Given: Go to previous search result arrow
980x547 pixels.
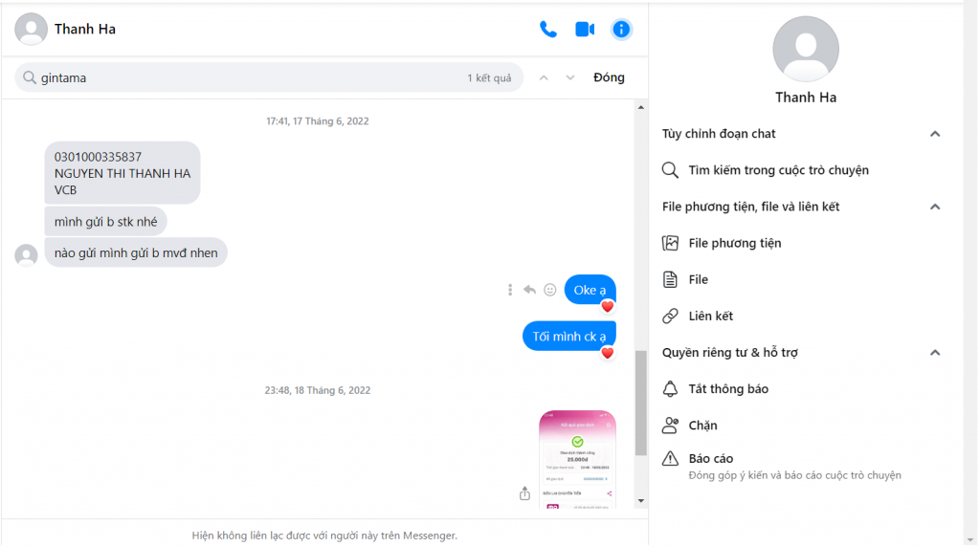Looking at the screenshot, I should [544, 77].
